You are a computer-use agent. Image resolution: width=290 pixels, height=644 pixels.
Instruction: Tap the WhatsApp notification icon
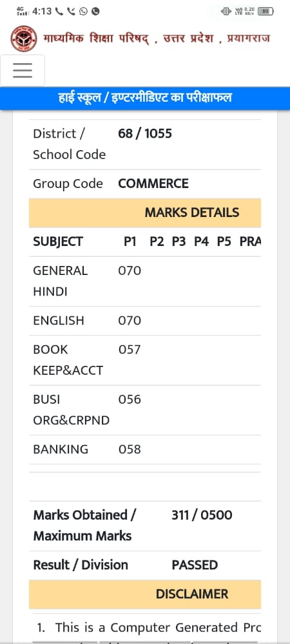(x=83, y=12)
